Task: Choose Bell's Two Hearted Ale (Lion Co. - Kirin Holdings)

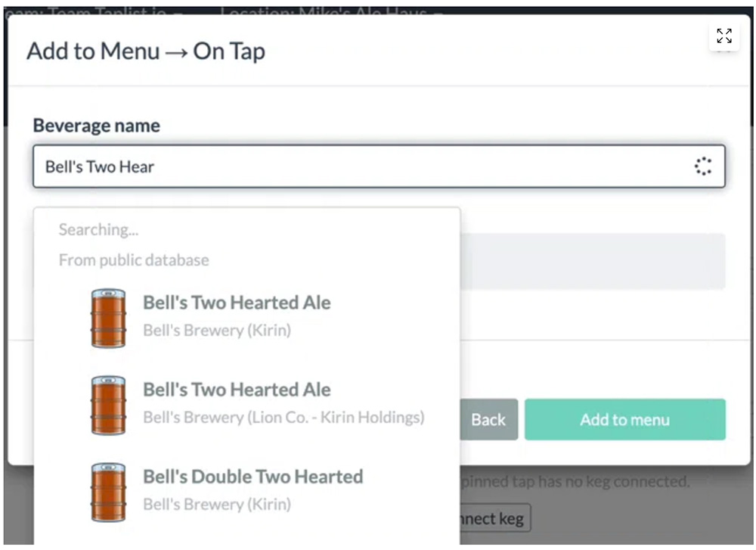Action: tap(247, 404)
